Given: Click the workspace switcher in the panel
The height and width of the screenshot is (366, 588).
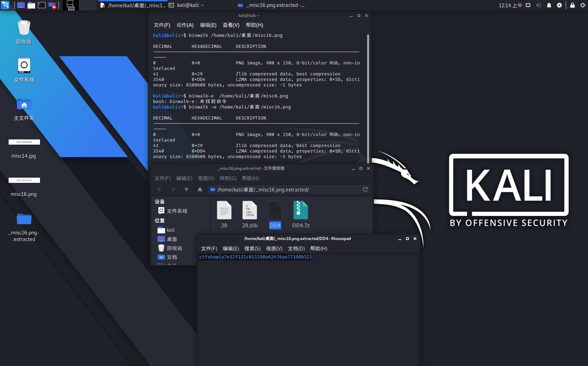Looking at the screenshot, I should click(x=79, y=5).
